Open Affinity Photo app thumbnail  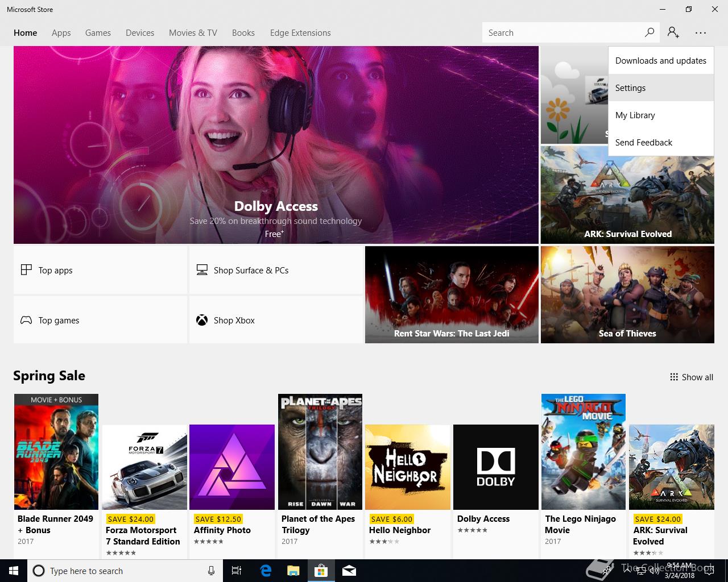(x=232, y=467)
